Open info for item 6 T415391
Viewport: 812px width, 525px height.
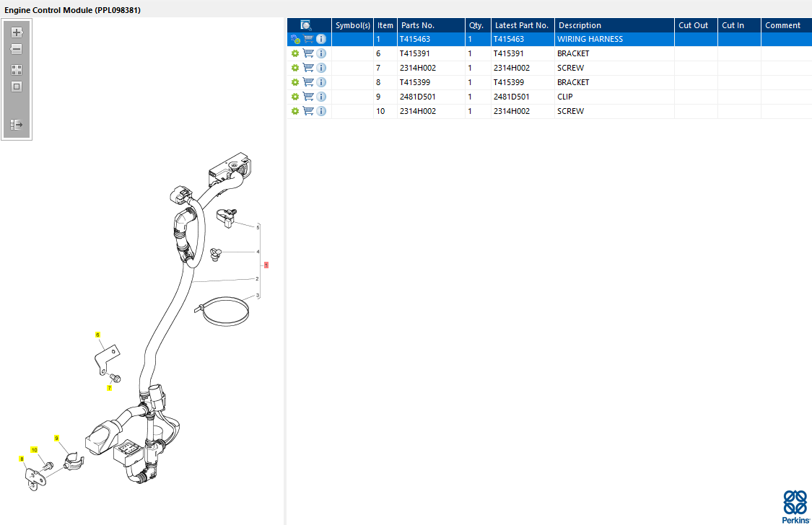click(321, 53)
